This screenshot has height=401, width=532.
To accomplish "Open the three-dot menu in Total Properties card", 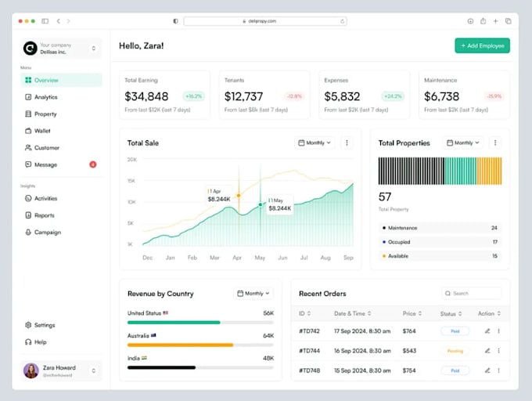I will [494, 143].
